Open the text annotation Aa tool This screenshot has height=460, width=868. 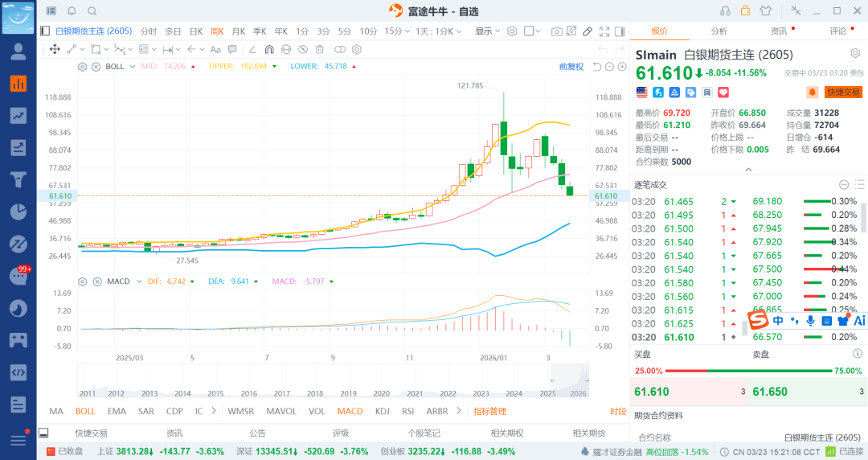215,49
